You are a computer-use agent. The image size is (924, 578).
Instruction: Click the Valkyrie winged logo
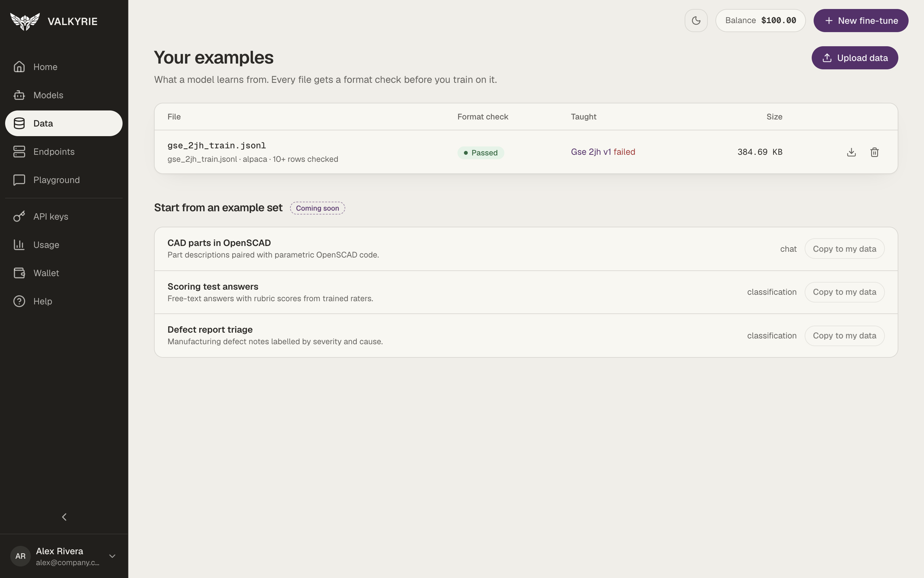tap(25, 22)
